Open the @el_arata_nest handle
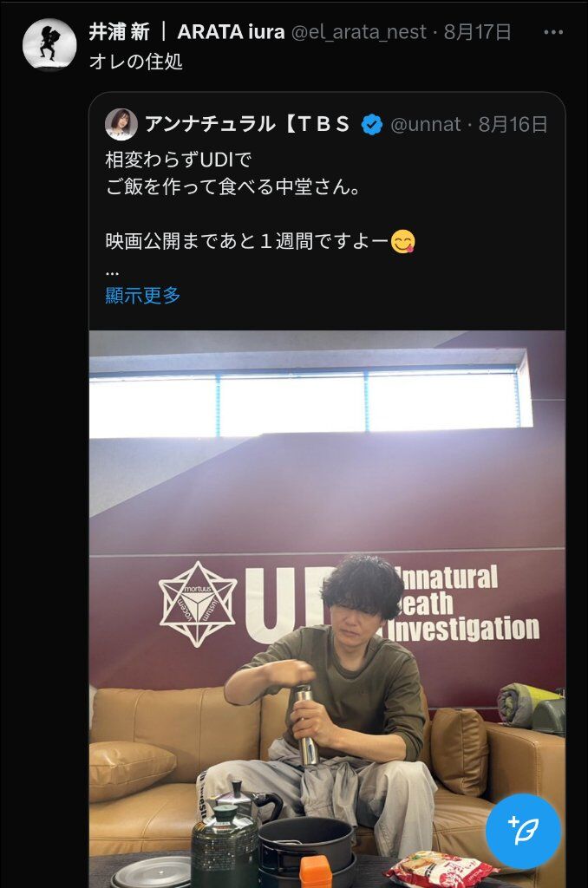This screenshot has width=588, height=888. pos(358,32)
